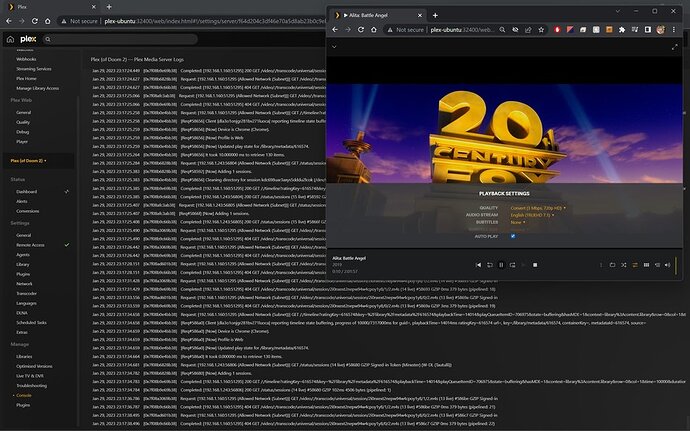Open Transcoder settings in the sidebar
The width and height of the screenshot is (690, 431).
26,293
